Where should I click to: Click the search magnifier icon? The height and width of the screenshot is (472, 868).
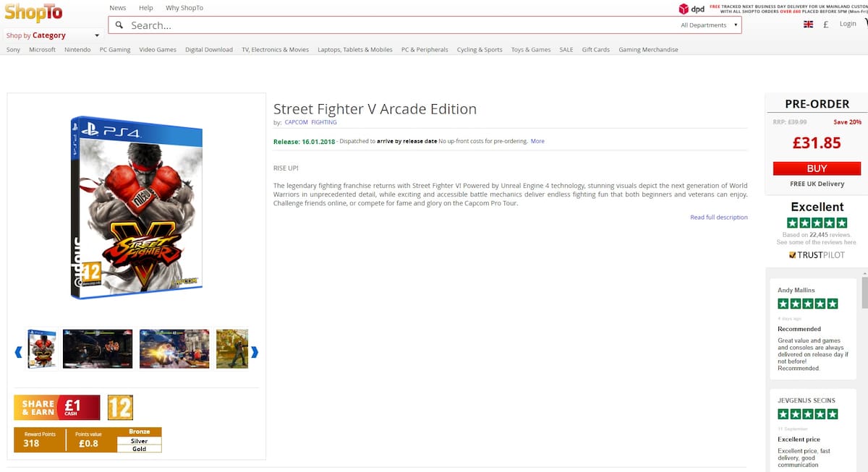click(119, 25)
